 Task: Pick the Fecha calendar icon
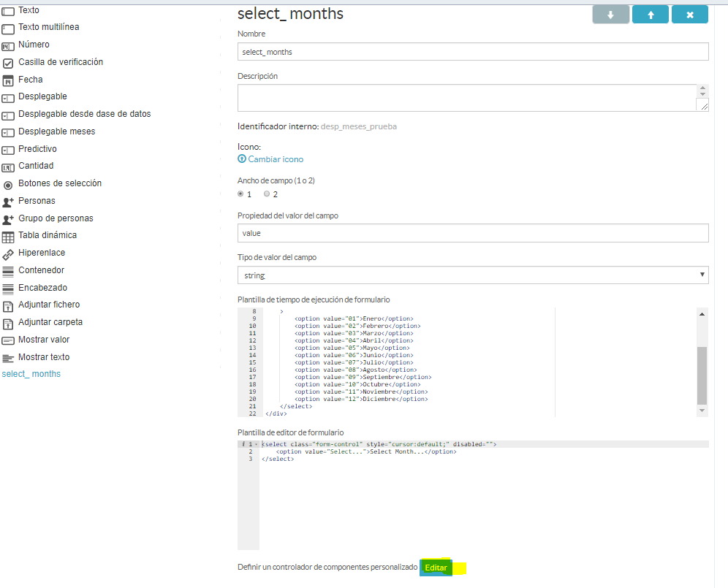coord(8,81)
